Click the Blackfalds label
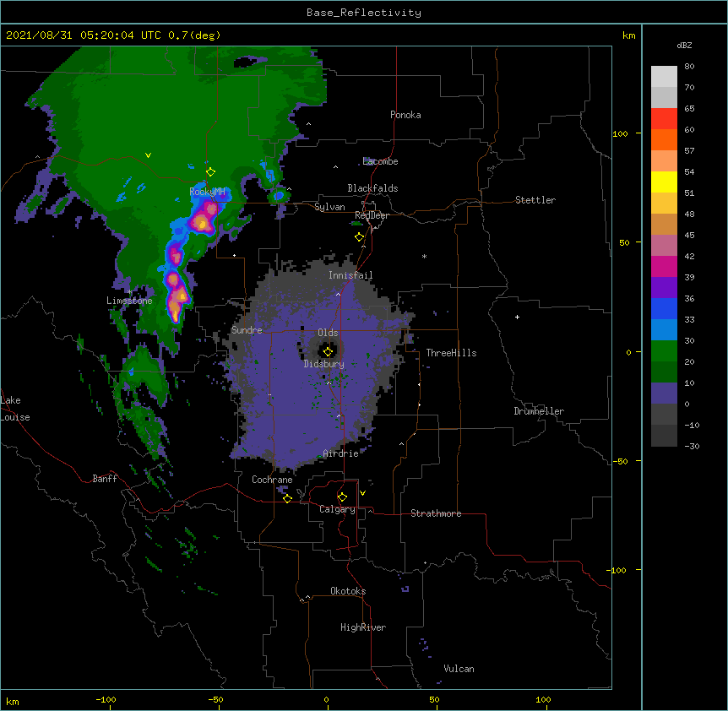 coord(372,188)
